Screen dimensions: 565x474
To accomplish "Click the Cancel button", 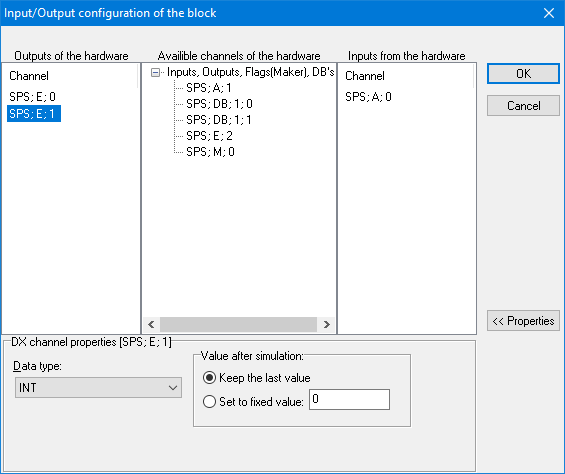I will pos(523,106).
